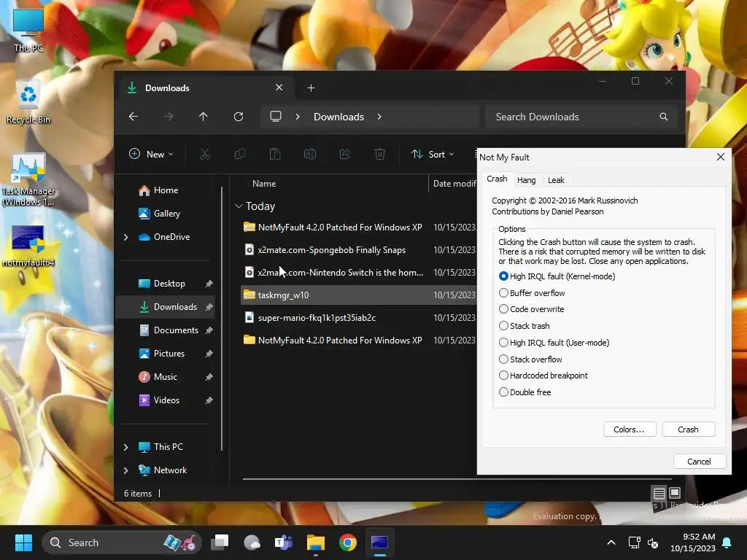747x560 pixels.
Task: Close the Downloads tab
Action: (x=279, y=87)
